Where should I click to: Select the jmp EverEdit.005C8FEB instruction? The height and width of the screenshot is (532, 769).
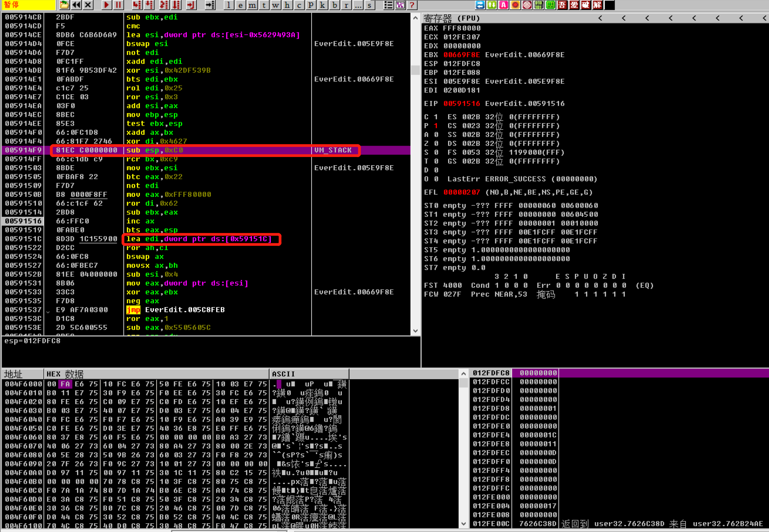206,310
